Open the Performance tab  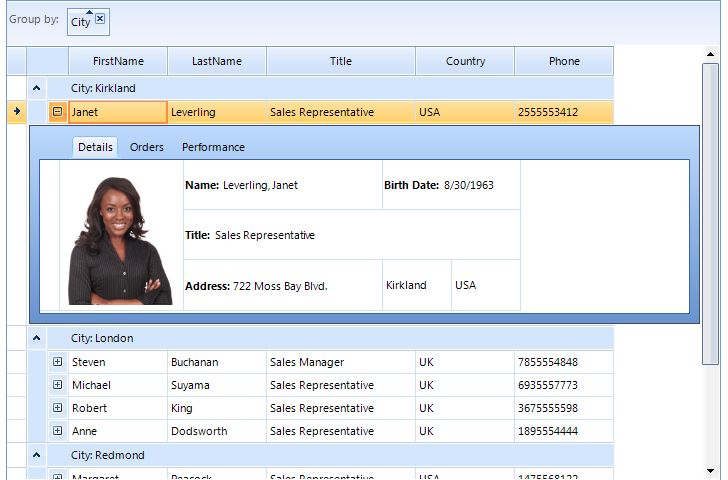pyautogui.click(x=213, y=147)
